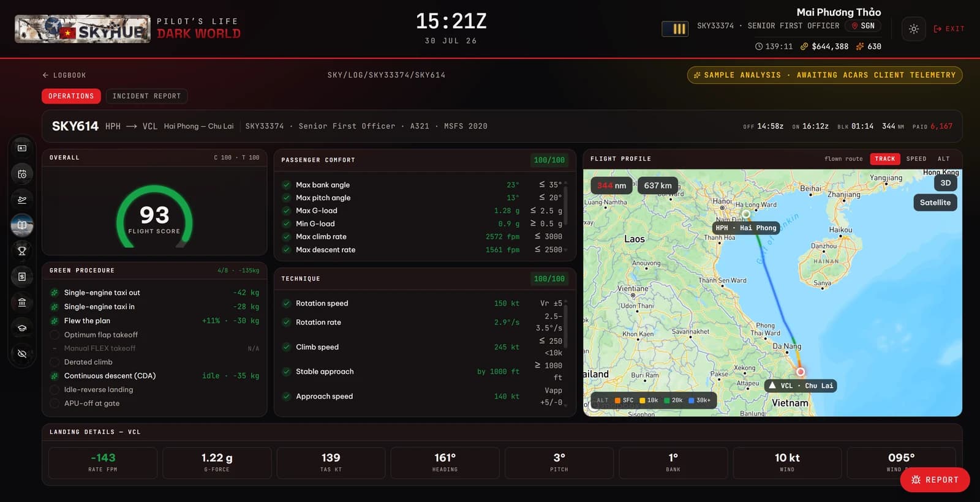Click the Sample Analysis awaiting telemetry banner

824,75
